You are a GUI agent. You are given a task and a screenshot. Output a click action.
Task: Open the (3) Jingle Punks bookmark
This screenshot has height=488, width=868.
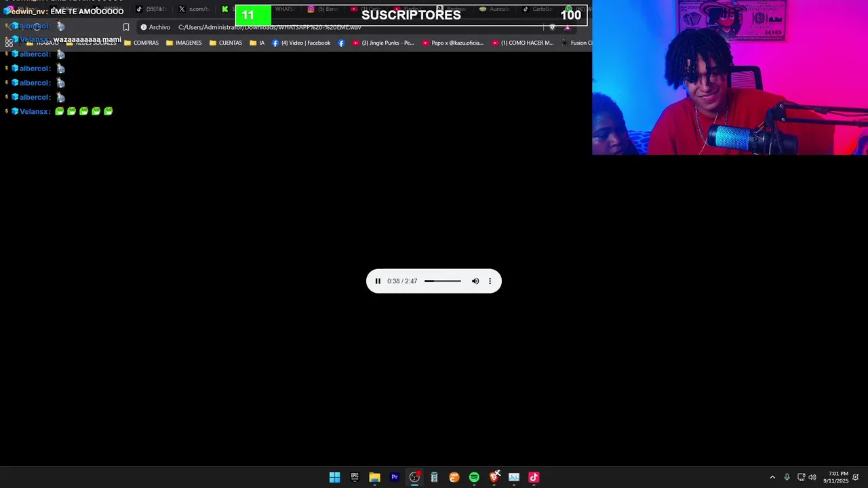click(x=383, y=43)
